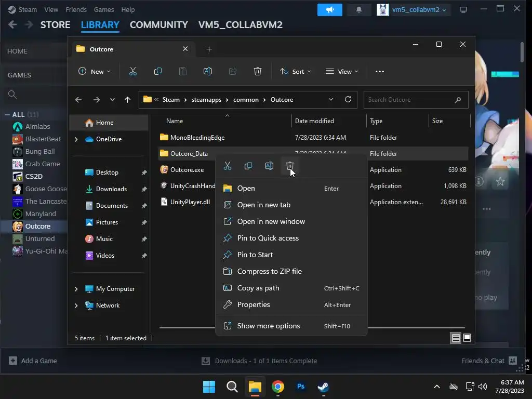Open taskbar Search
Screen dimensions: 532x399
pos(232,387)
